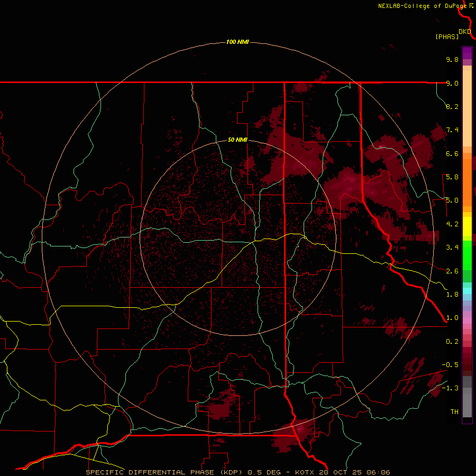Click the 4.2 legend value
This screenshot has width=476, height=476.
click(x=452, y=224)
